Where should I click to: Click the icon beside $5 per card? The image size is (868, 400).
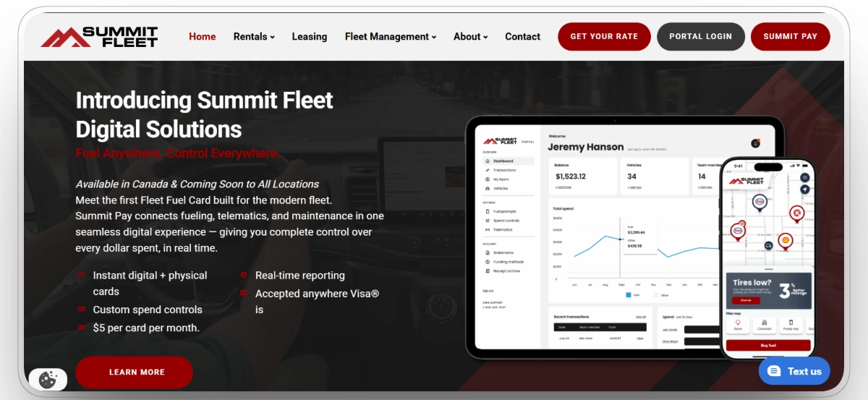(80, 328)
